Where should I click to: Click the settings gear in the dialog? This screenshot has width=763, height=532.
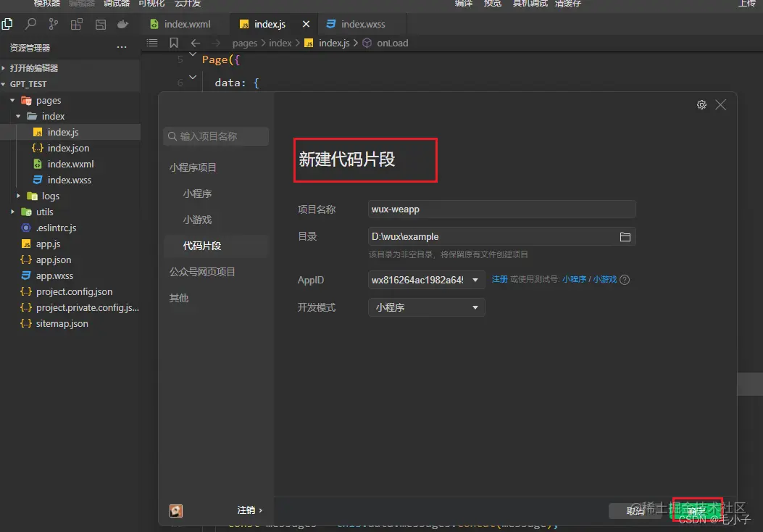pos(701,104)
